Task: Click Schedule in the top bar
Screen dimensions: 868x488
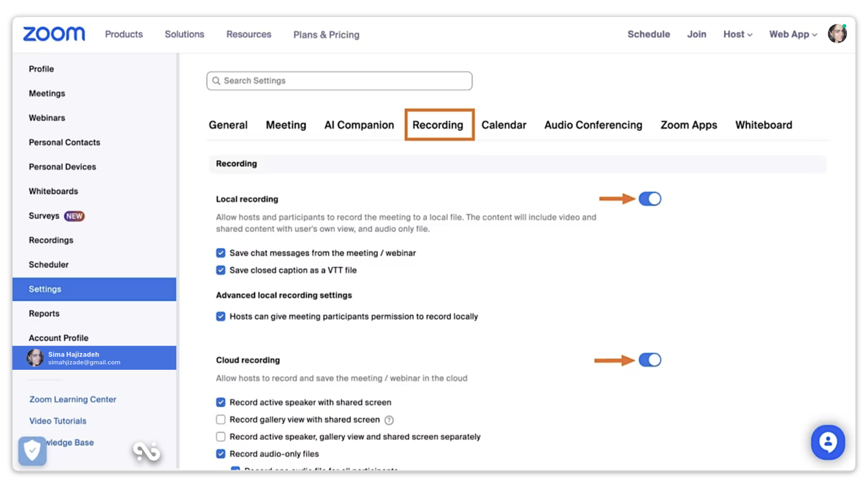Action: [x=649, y=34]
